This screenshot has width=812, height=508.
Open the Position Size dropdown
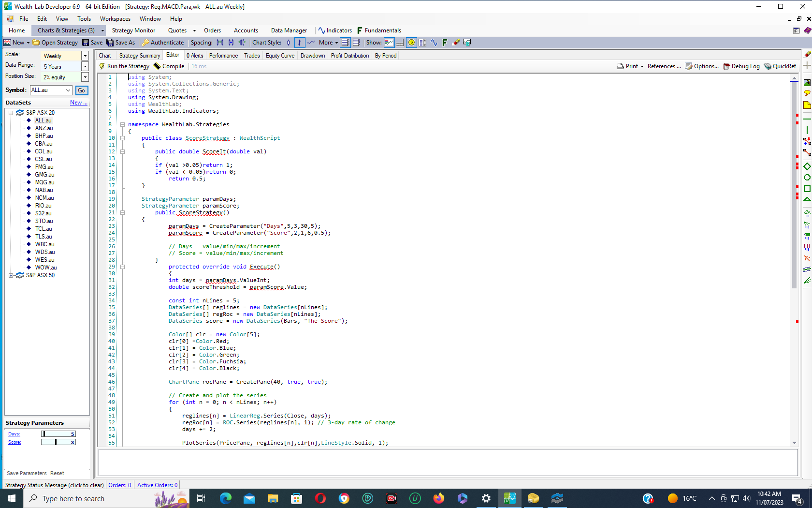tap(85, 77)
